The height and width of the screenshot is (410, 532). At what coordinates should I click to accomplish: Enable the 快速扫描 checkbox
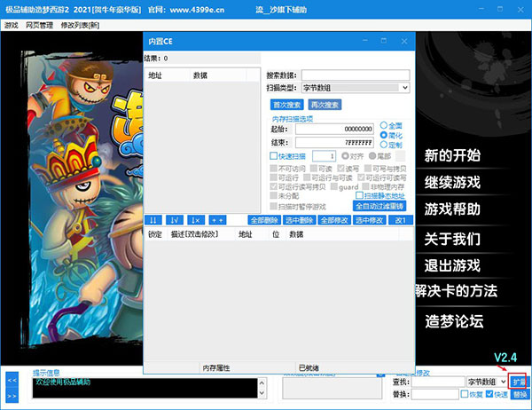[274, 155]
